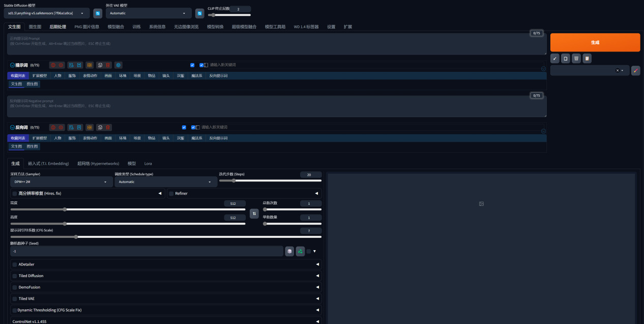The image size is (644, 324).
Task: Click first red circle icon in positive prompt toolbar
Action: click(53, 65)
